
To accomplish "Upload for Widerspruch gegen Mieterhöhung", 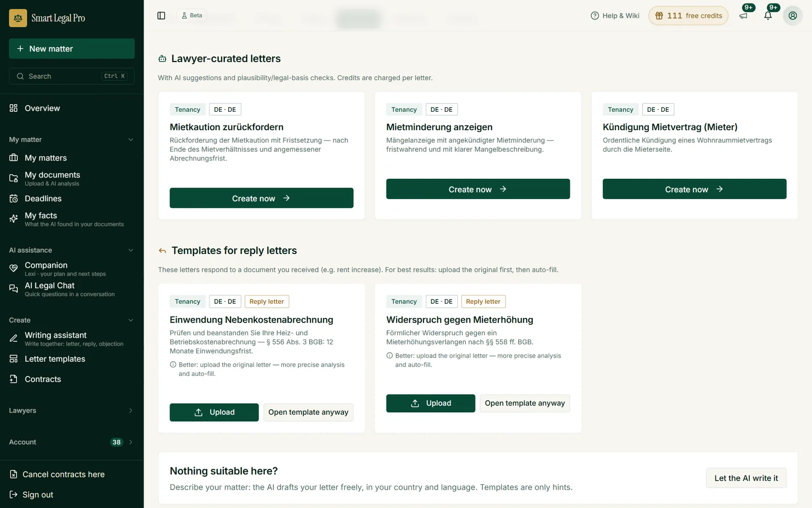I will point(431,403).
